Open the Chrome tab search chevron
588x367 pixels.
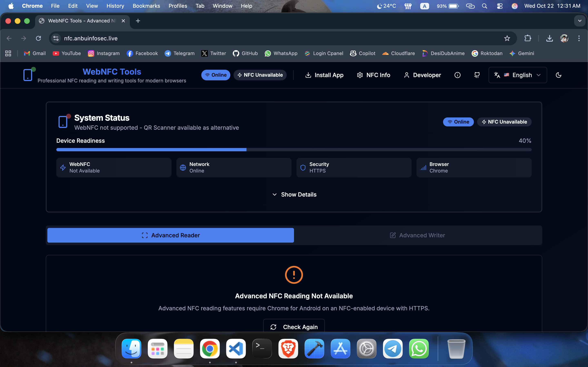coord(580,21)
